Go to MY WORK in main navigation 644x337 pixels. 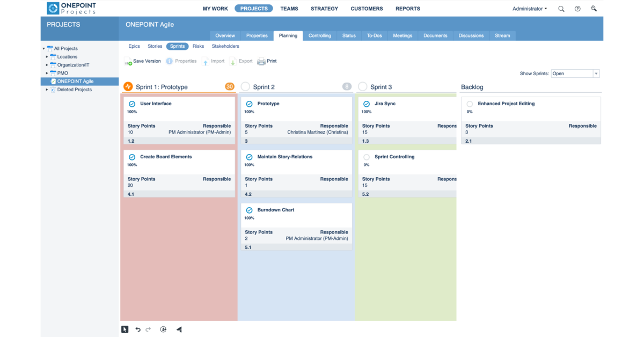215,9
